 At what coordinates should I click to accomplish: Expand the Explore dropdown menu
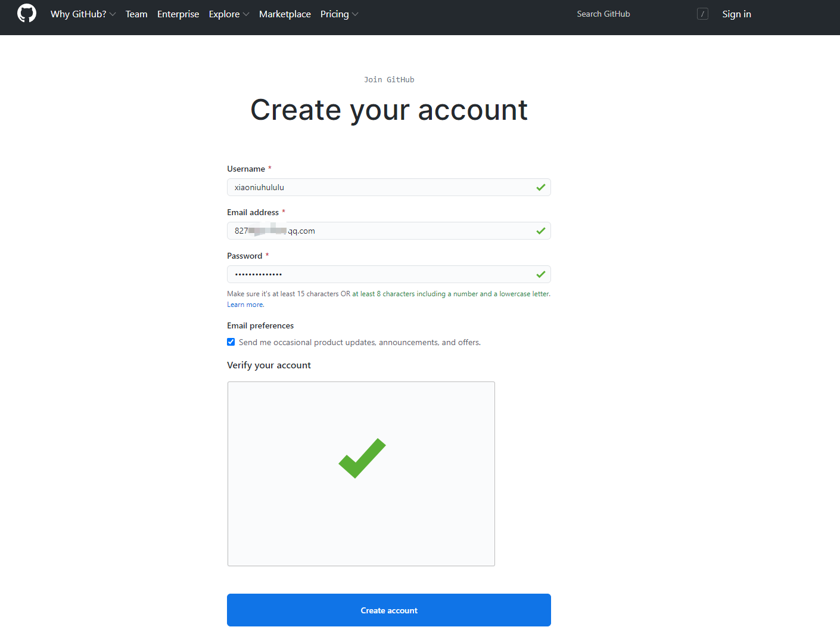point(229,14)
